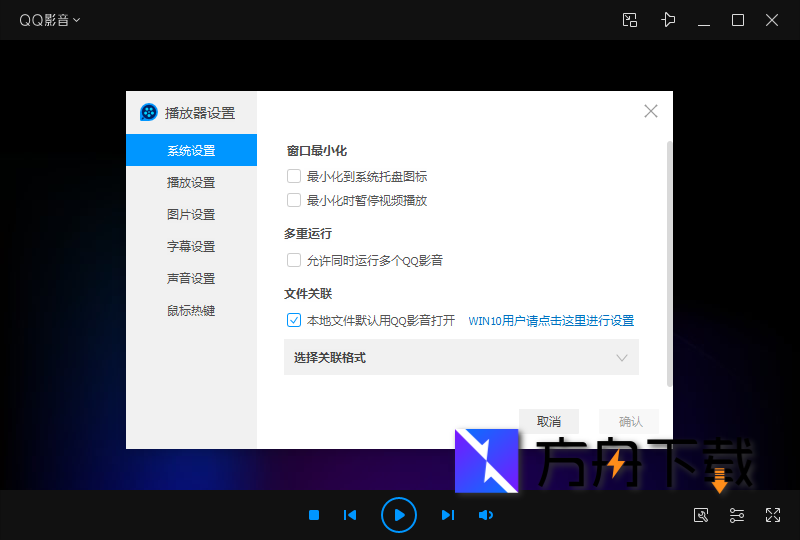Screen dimensions: 800x540
Task: Maximize the QQ影音 window
Action: pos(738,20)
